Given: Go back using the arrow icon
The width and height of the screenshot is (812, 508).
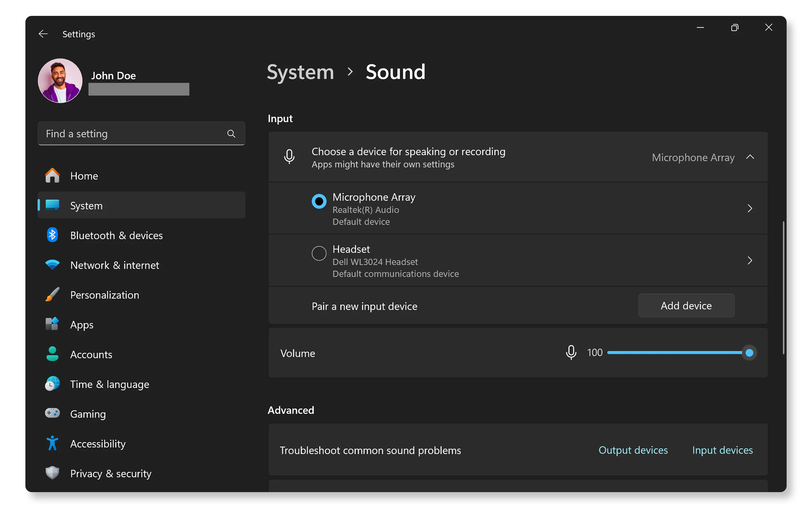Looking at the screenshot, I should (x=43, y=34).
